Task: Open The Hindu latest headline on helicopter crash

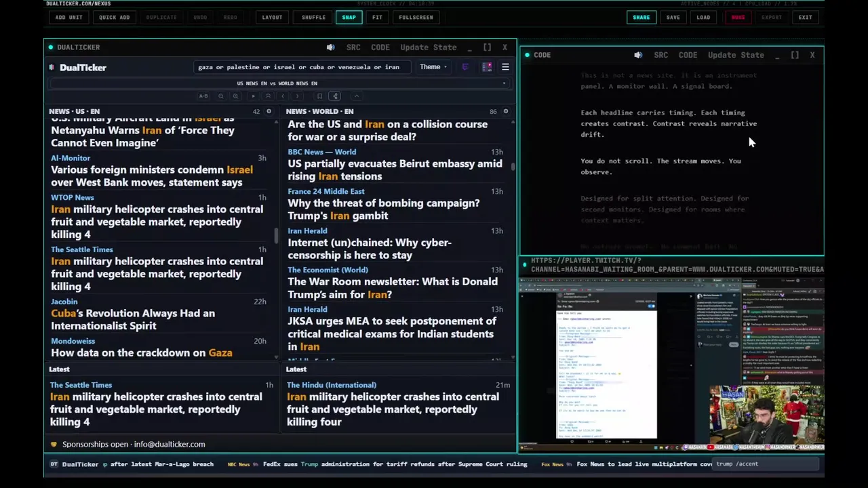Action: click(393, 409)
